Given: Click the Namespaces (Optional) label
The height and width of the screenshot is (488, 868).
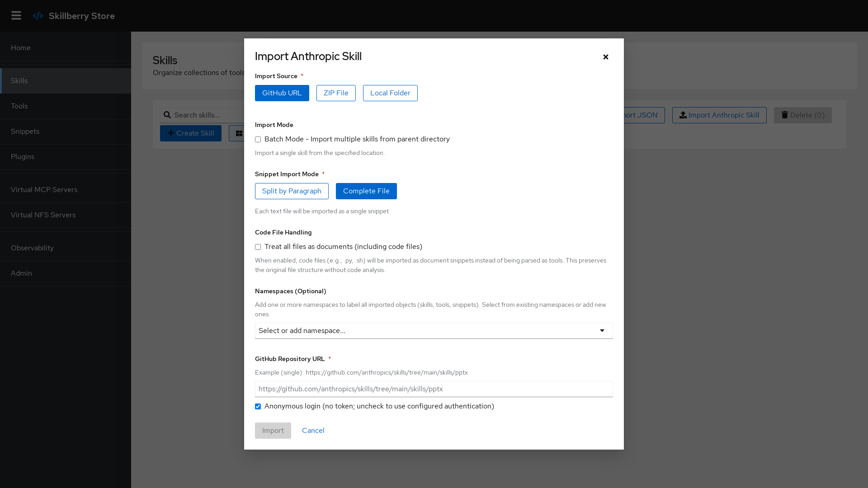Looking at the screenshot, I should tap(291, 291).
